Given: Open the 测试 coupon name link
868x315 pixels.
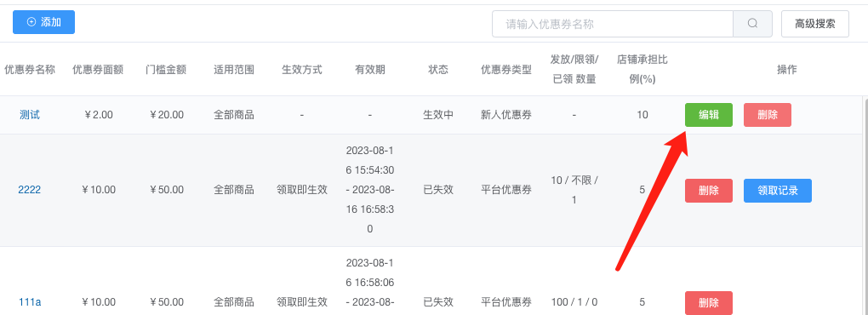Looking at the screenshot, I should pos(30,115).
